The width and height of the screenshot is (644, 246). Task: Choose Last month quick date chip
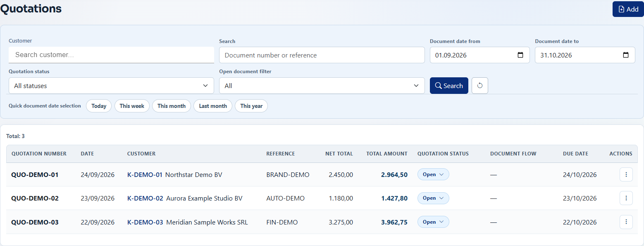(x=213, y=106)
